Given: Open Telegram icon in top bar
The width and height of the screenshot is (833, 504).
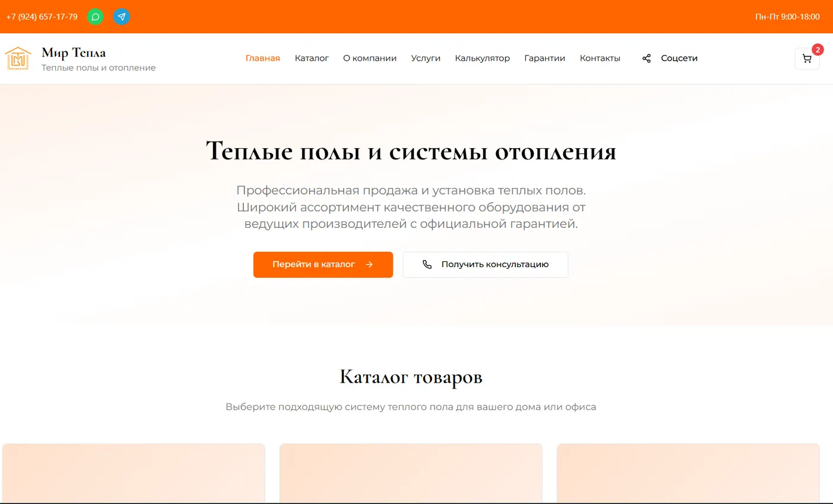Looking at the screenshot, I should 121,17.
